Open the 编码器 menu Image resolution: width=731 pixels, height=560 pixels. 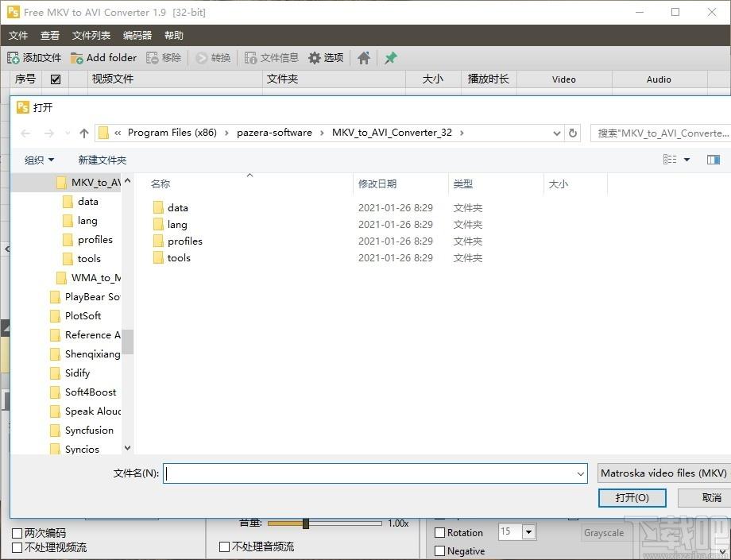coord(137,36)
